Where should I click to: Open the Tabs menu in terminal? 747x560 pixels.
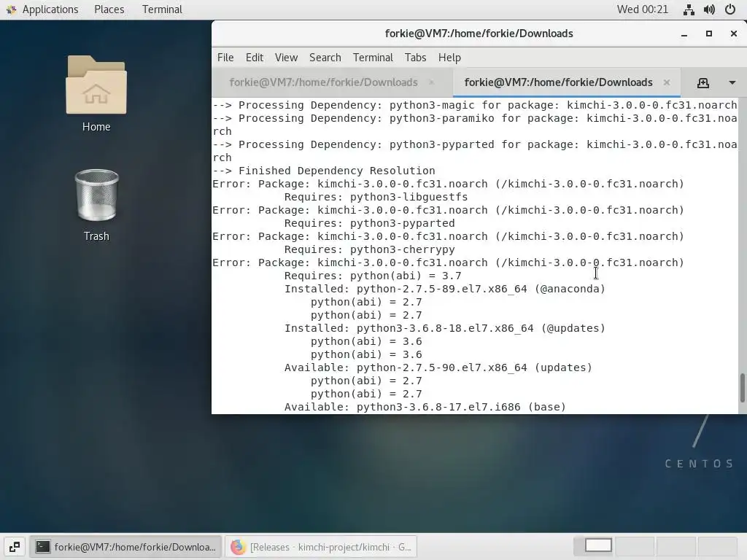[415, 58]
